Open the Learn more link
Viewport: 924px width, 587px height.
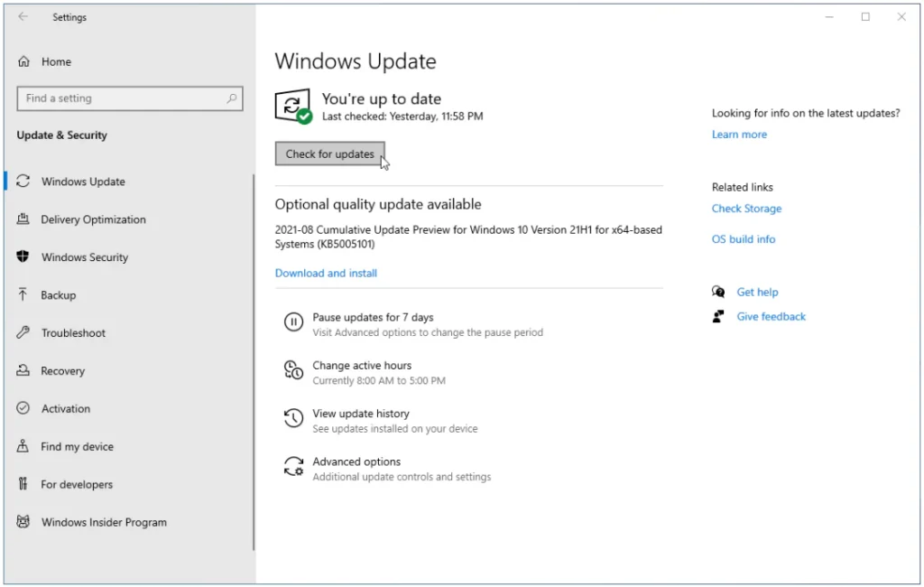(x=739, y=135)
